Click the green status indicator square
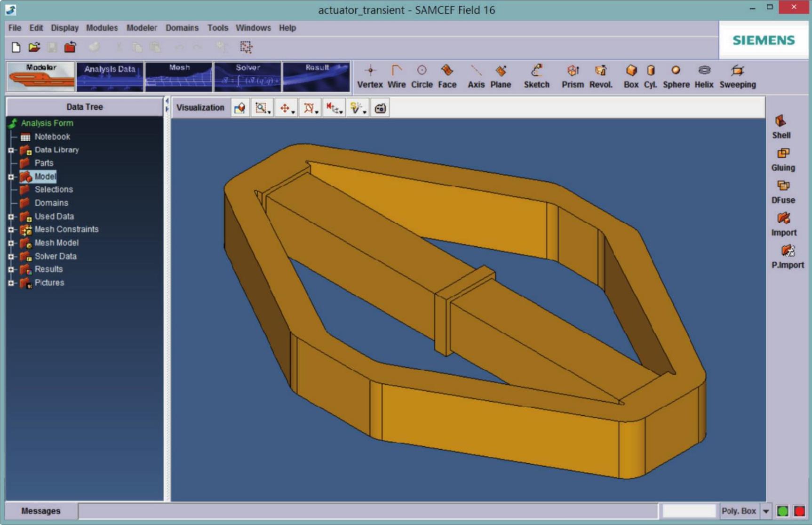This screenshot has width=812, height=525. click(782, 511)
